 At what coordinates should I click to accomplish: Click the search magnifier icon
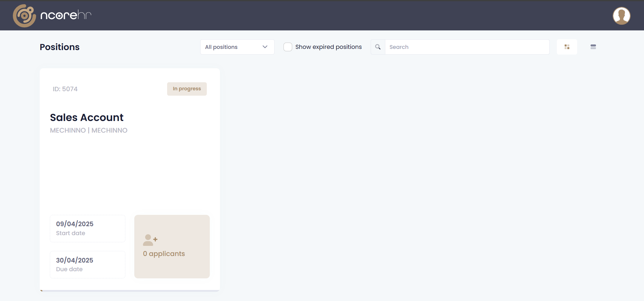[378, 47]
